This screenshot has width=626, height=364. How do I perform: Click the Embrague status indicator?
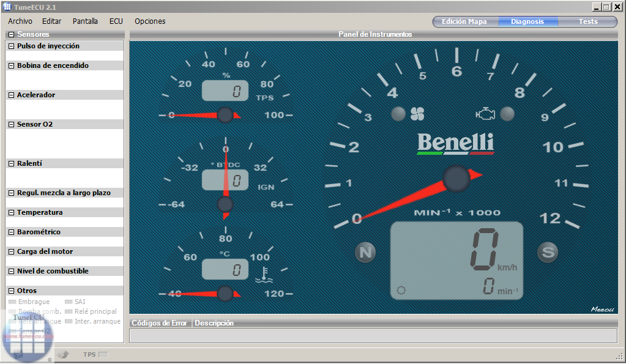point(12,302)
